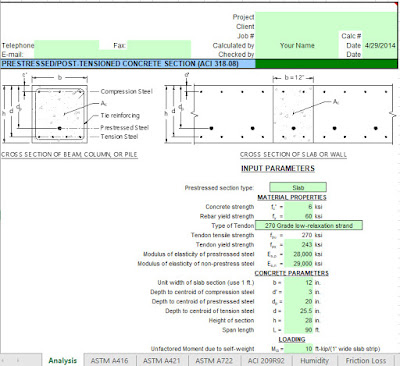Select the tendon yield strength 243 cell
Screen dimensions: 400x366
click(x=299, y=244)
